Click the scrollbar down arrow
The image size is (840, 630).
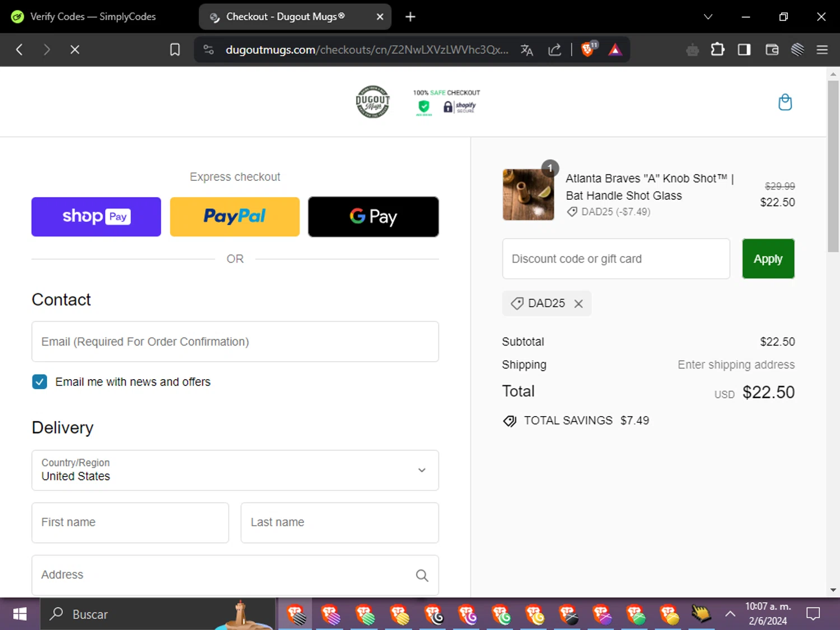coord(833,590)
